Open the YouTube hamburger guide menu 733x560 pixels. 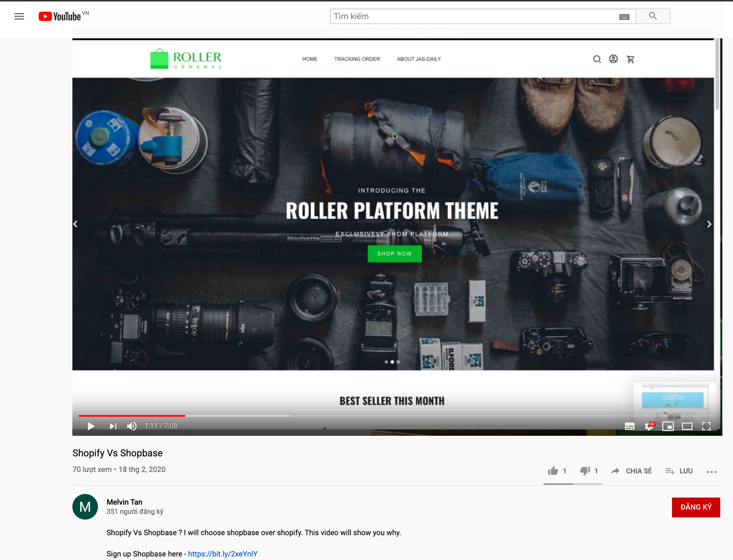[x=19, y=16]
